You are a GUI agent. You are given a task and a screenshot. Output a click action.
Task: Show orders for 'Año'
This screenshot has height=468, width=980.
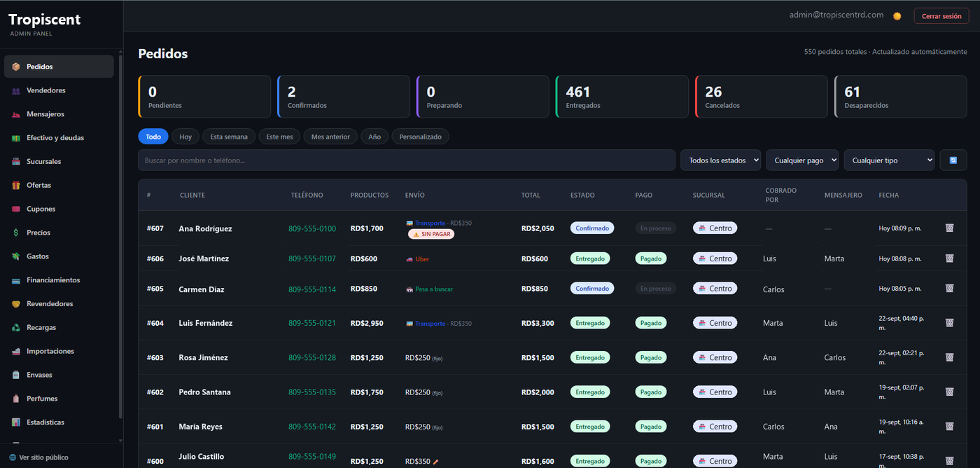click(374, 137)
